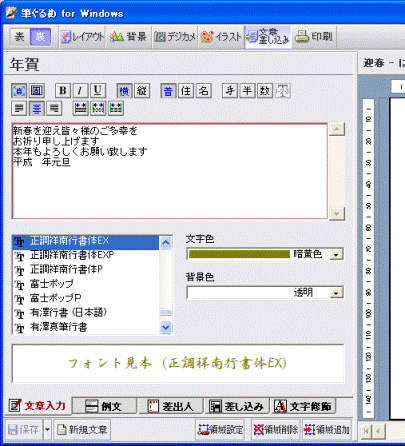Click the 保存 save button
Image resolution: width=405 pixels, height=446 pixels.
point(24,430)
